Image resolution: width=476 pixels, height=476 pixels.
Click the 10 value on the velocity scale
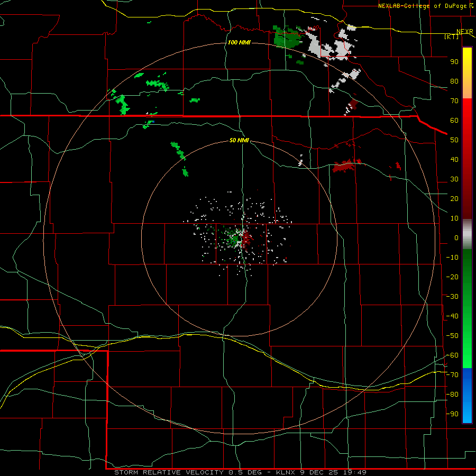[454, 218]
